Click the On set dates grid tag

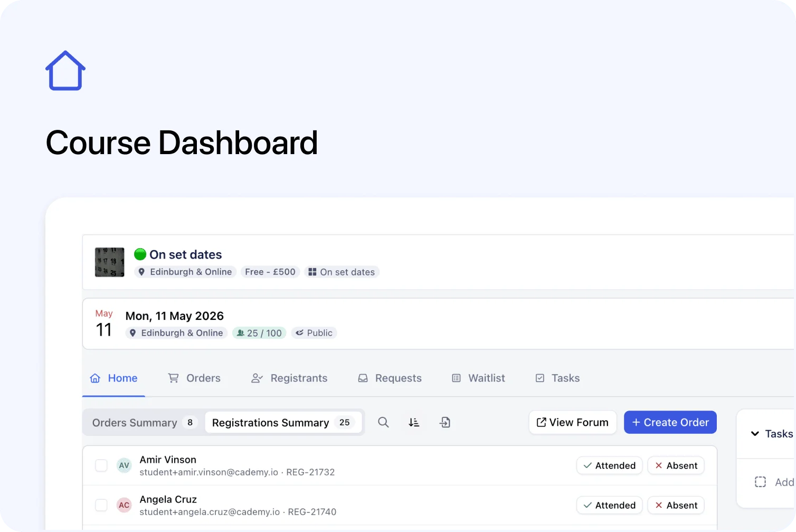point(342,272)
